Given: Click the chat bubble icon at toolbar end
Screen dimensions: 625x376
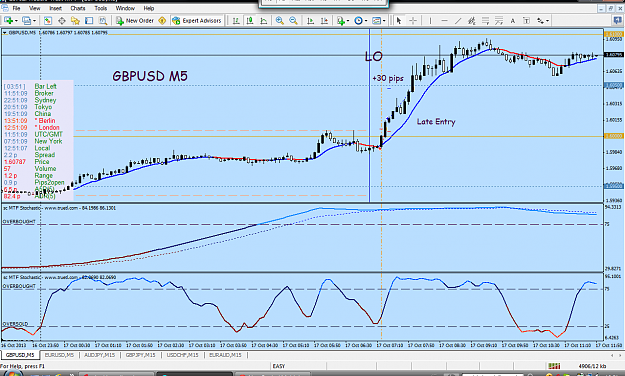Looking at the screenshot, I should tap(617, 20).
